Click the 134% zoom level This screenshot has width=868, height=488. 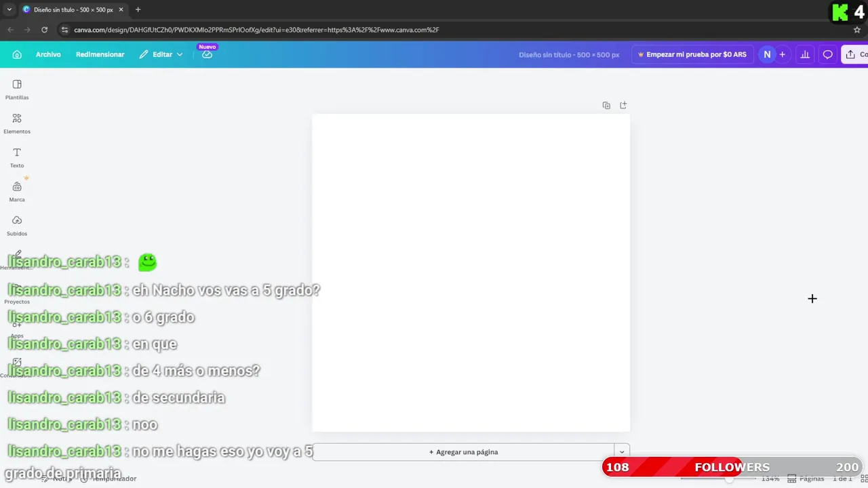click(x=770, y=479)
